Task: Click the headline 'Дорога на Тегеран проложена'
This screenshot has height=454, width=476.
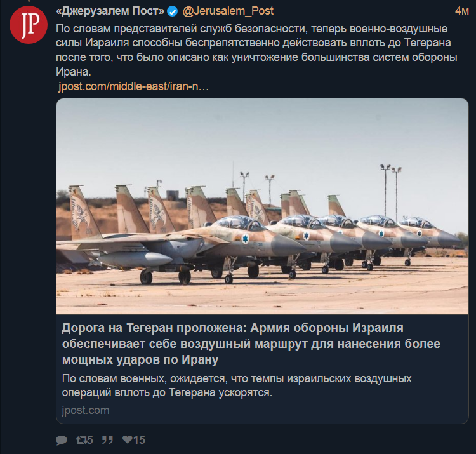Action: [x=154, y=328]
